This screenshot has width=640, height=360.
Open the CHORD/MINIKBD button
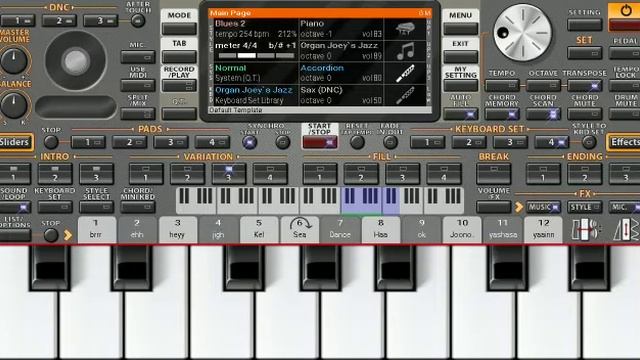[x=138, y=207]
